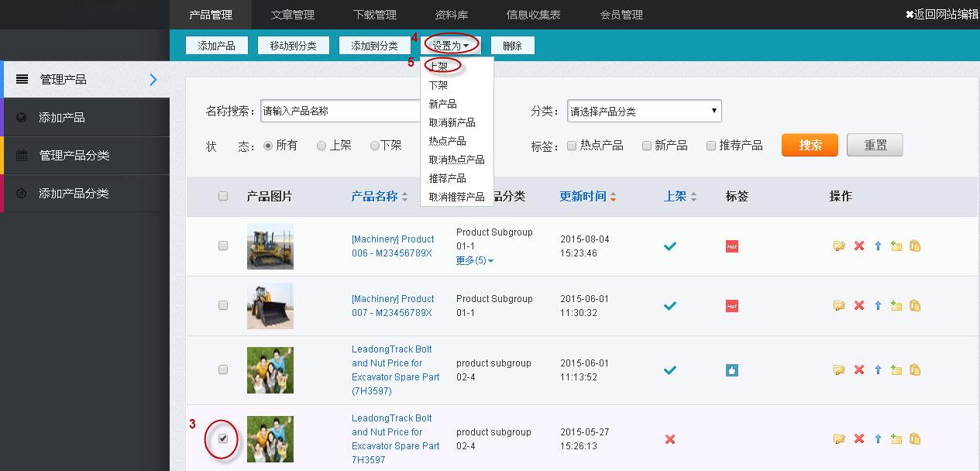Expand 更多(5) categories under Product 006
This screenshot has width=980, height=471.
tap(475, 260)
